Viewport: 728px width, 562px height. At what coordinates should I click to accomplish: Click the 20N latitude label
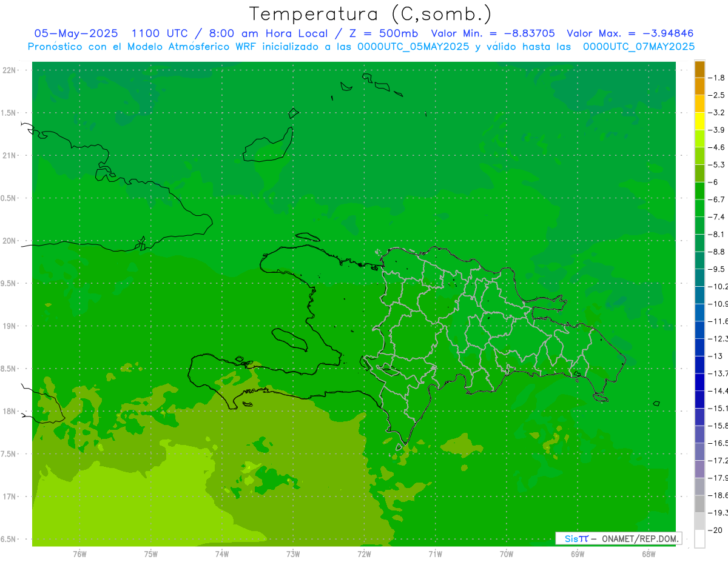tap(9, 241)
